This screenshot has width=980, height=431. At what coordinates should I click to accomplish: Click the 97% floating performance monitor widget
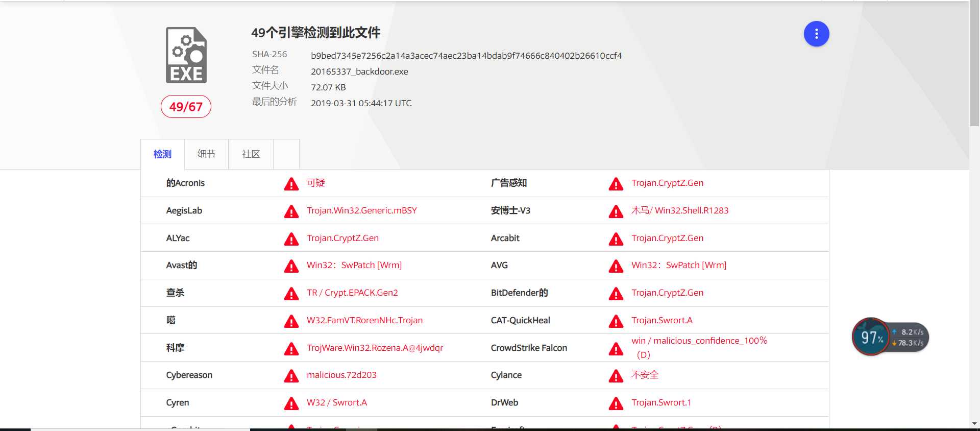(871, 337)
